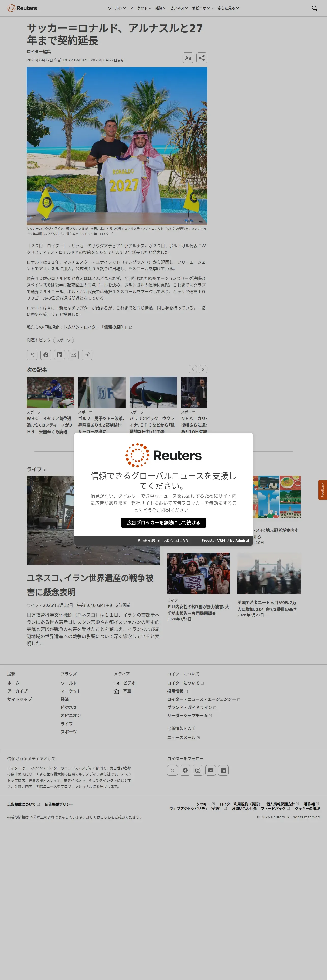The width and height of the screenshot is (327, 980).
Task: Share article by email icon
Action: coord(73,355)
